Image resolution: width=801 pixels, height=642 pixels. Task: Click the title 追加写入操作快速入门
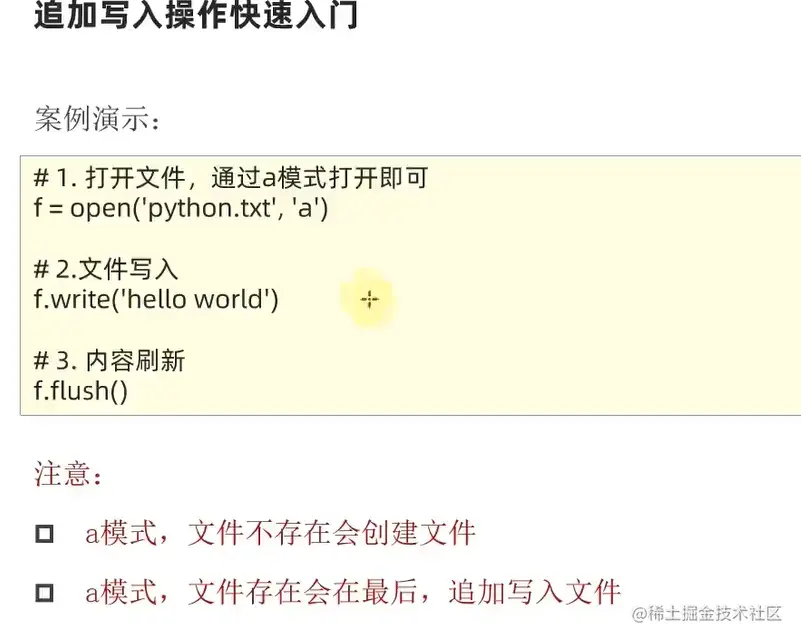click(x=196, y=15)
